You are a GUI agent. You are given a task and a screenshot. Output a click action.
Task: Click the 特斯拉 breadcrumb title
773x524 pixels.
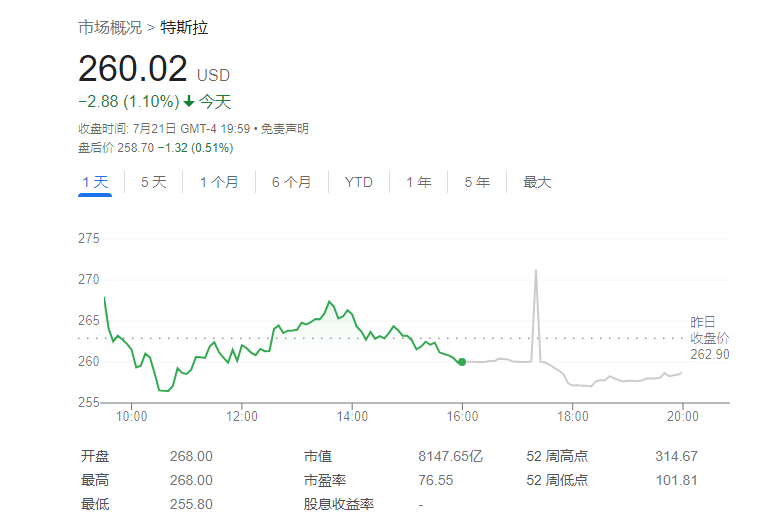pos(184,28)
